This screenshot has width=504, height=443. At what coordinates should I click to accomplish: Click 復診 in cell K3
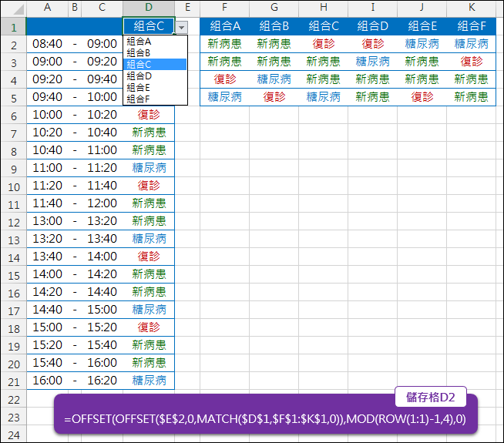(471, 62)
